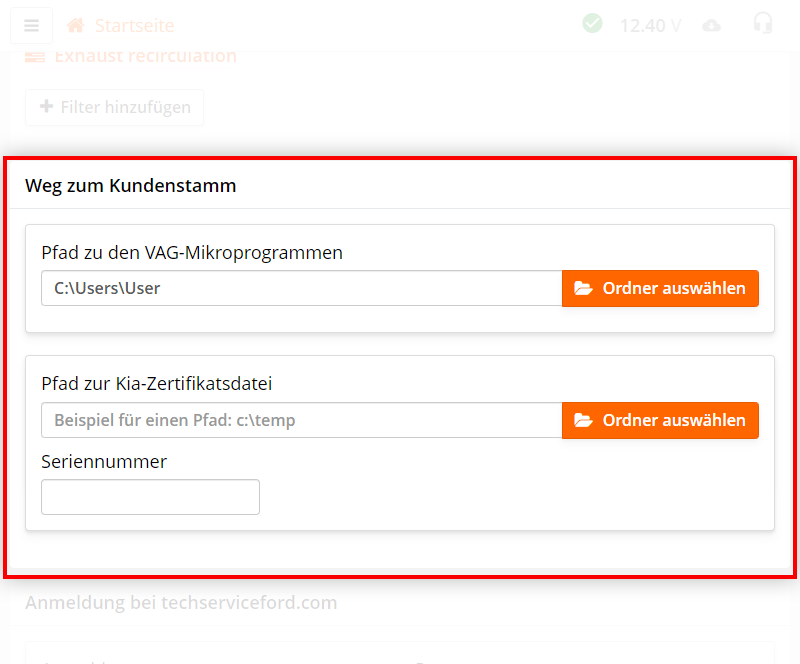Click the folder icon on the VAG Ordner auswählen button

point(583,288)
